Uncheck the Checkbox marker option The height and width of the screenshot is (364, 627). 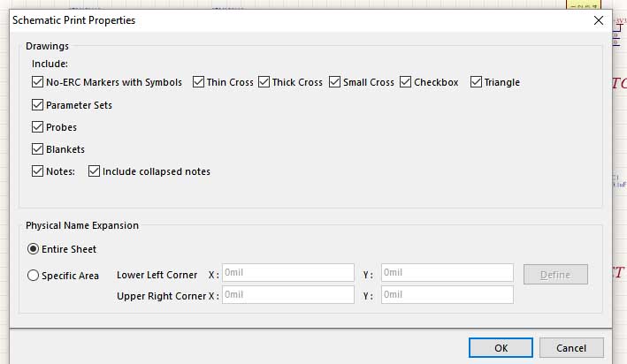(x=406, y=82)
